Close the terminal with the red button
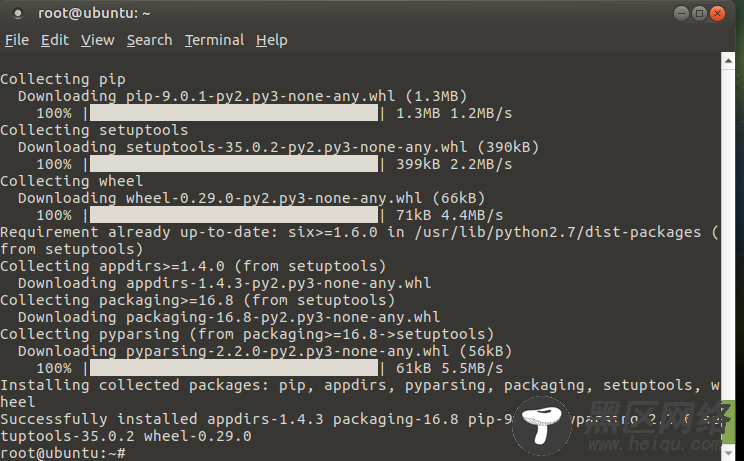The width and height of the screenshot is (744, 461). coord(717,13)
